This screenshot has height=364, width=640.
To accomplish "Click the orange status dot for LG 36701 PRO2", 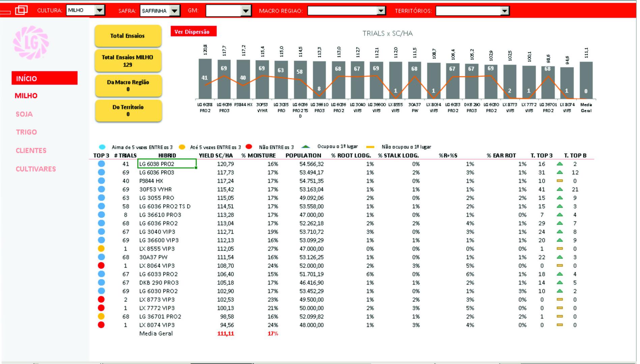I will 101,316.
